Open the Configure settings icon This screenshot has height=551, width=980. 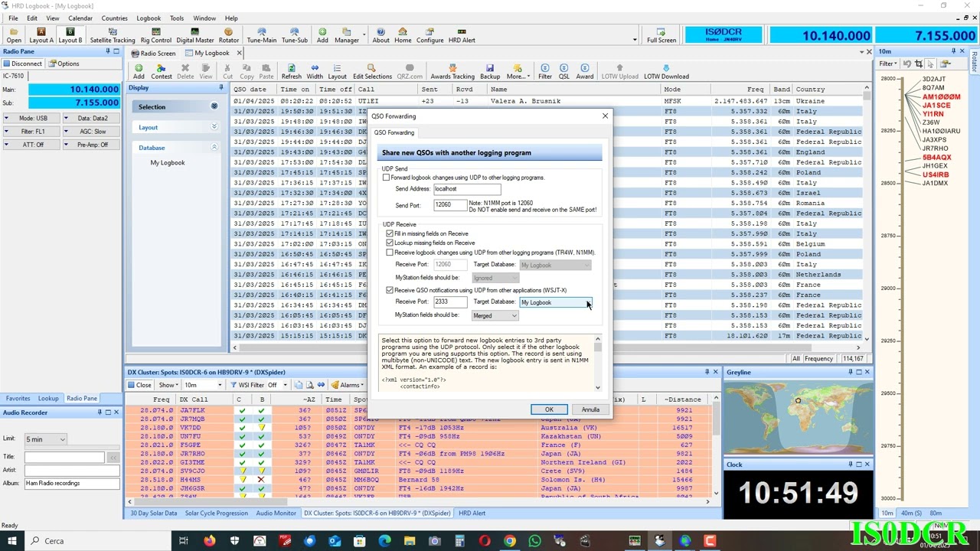(x=430, y=35)
